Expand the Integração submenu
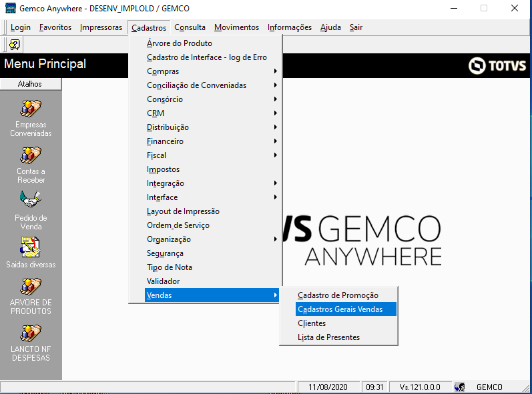The width and height of the screenshot is (532, 394). 205,183
